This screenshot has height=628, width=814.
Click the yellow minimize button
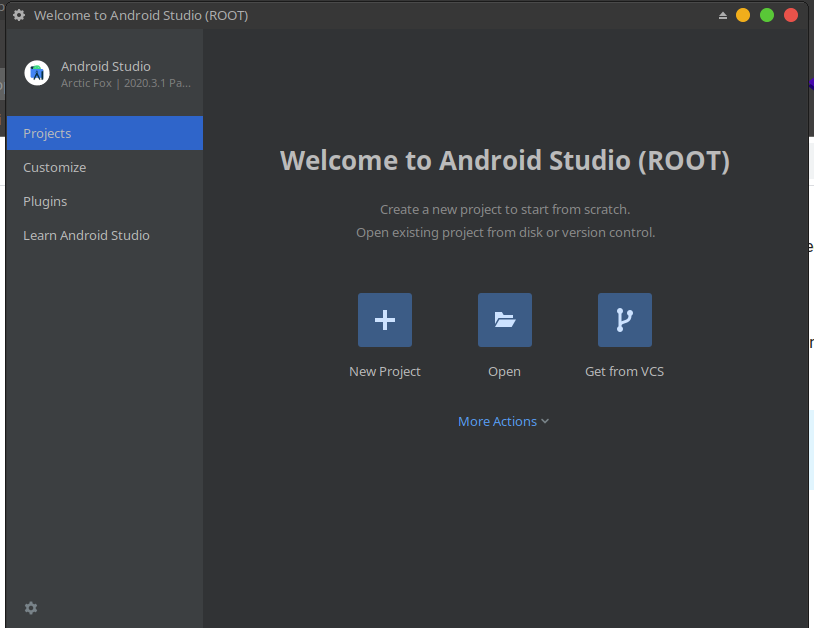(x=743, y=15)
